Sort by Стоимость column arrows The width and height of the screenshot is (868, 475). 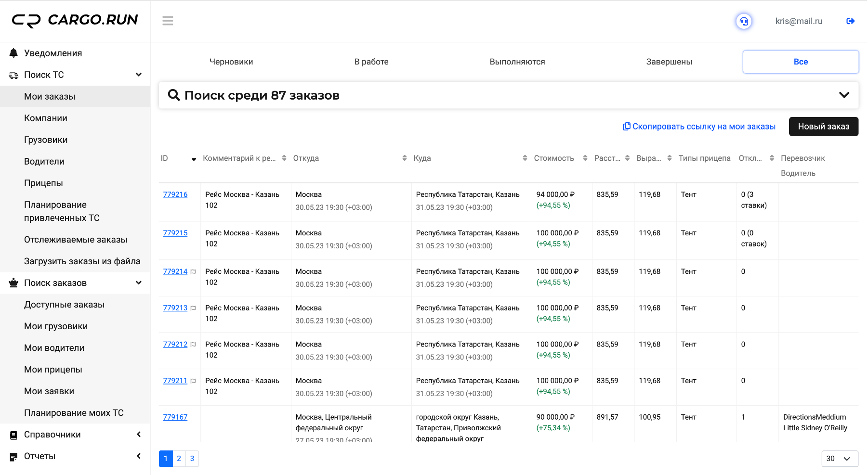[585, 158]
